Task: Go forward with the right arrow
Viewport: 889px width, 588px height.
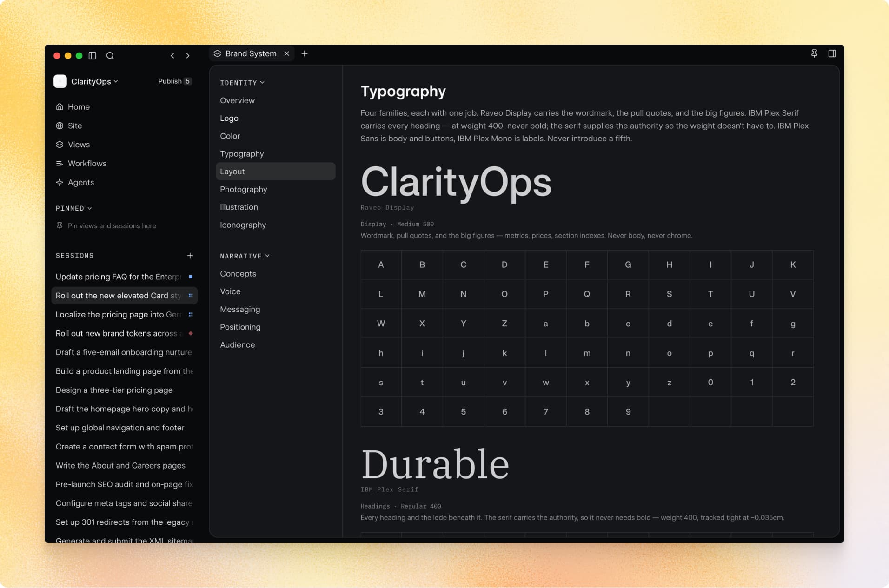Action: [x=188, y=56]
